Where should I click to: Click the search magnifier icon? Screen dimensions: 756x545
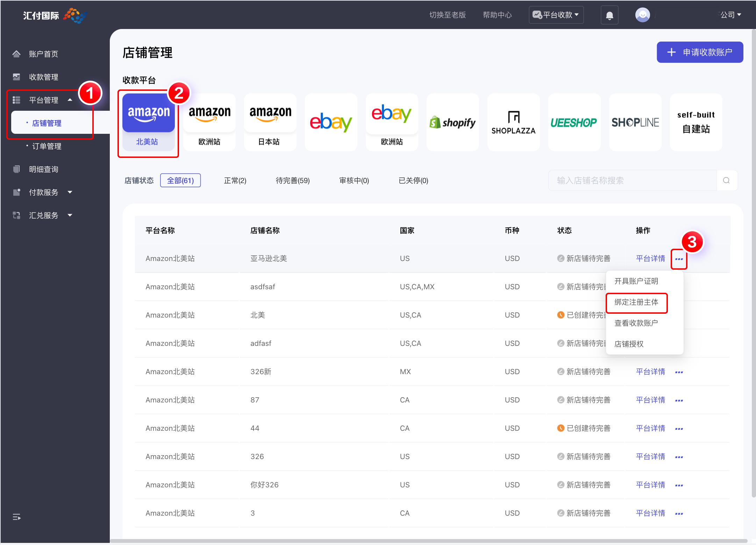726,181
